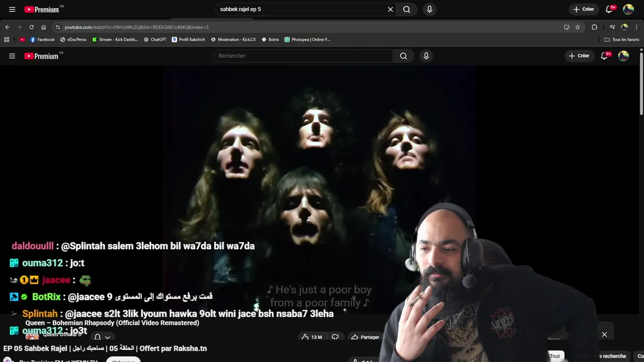Click the page vertical scrollbar

tap(641, 83)
